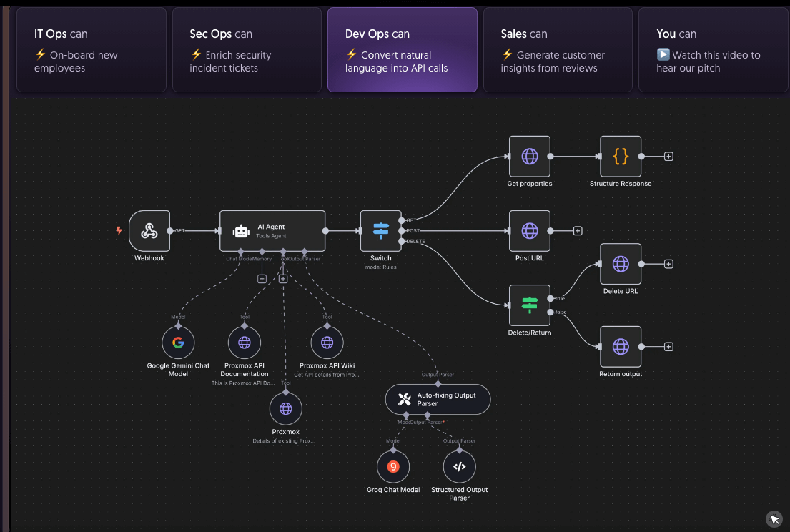Viewport: 790px width, 532px height.
Task: Click plus button after Delete URL node
Action: (x=668, y=264)
